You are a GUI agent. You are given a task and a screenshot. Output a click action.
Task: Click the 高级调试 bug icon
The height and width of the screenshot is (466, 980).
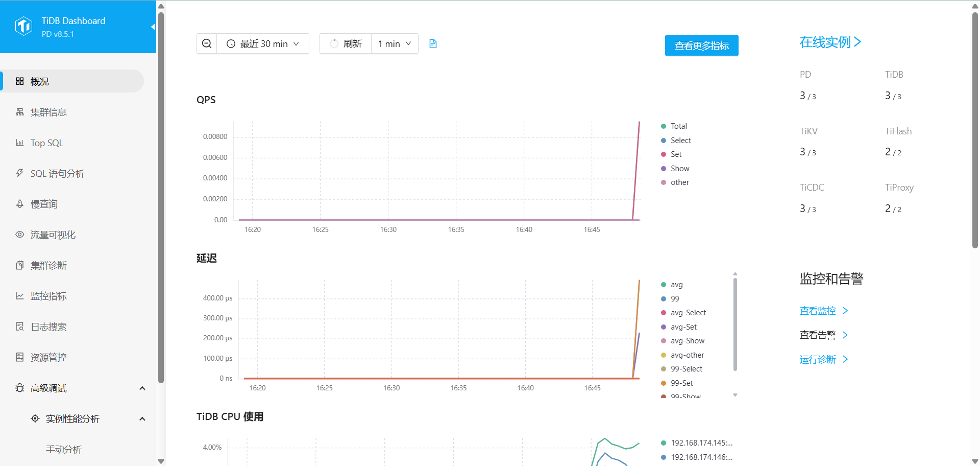[x=20, y=388]
